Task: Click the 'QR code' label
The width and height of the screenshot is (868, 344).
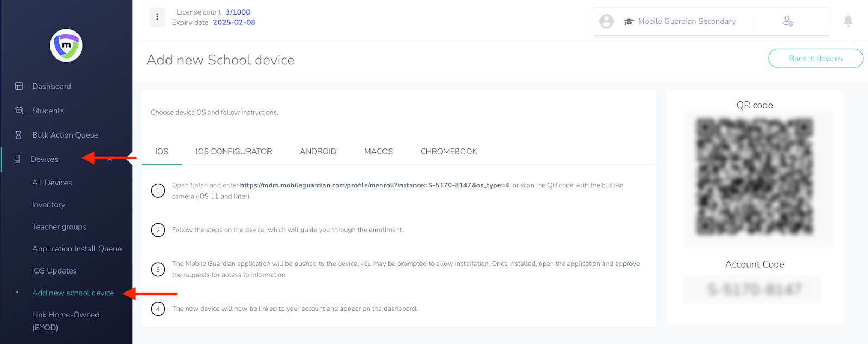Action: [x=755, y=105]
